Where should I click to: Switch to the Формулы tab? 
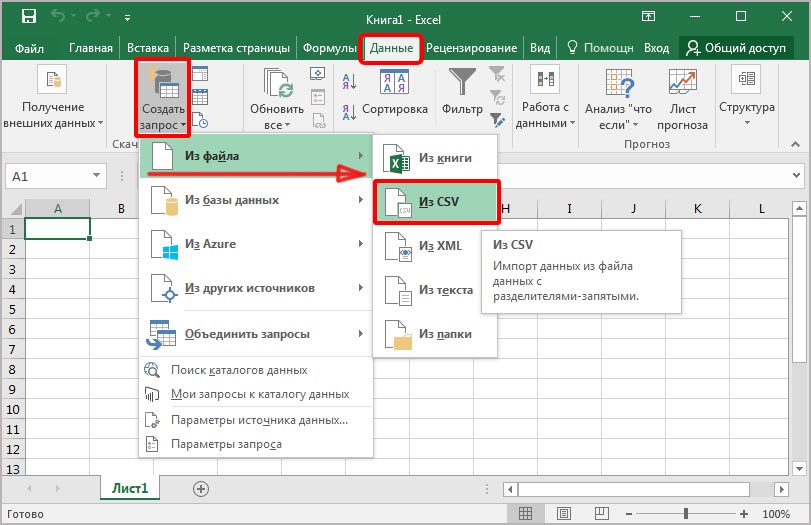click(329, 48)
